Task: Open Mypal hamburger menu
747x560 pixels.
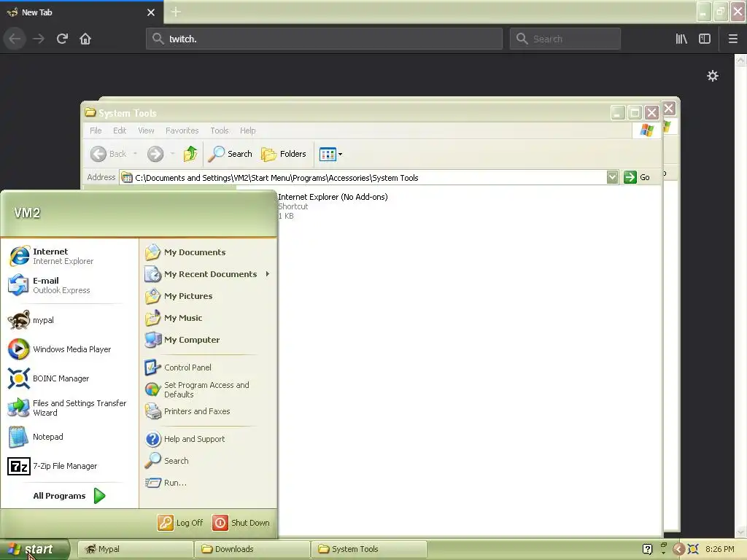Action: point(732,39)
